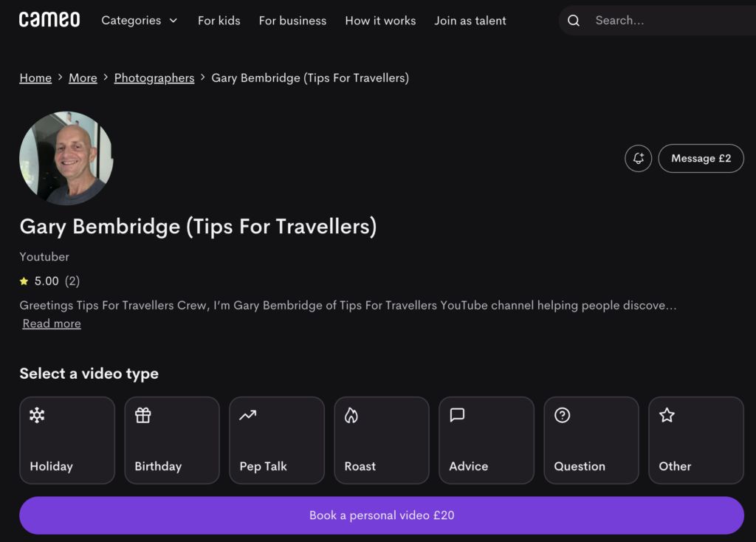756x542 pixels.
Task: Click into the Search field
Action: pyautogui.click(x=657, y=20)
